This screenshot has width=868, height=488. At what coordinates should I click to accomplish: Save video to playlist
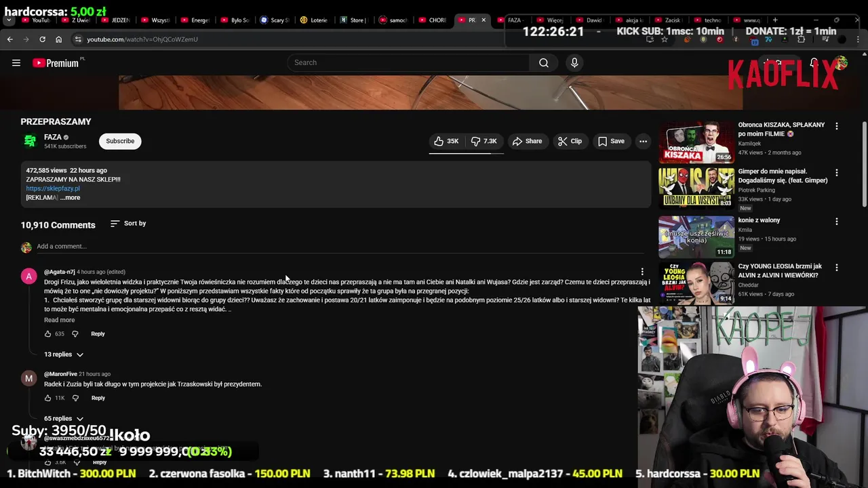pyautogui.click(x=611, y=141)
